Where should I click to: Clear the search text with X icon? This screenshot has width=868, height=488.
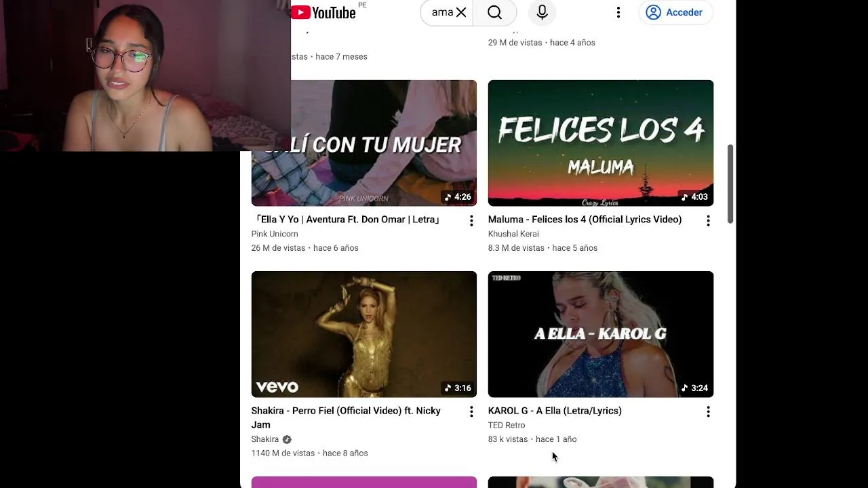pyautogui.click(x=461, y=12)
